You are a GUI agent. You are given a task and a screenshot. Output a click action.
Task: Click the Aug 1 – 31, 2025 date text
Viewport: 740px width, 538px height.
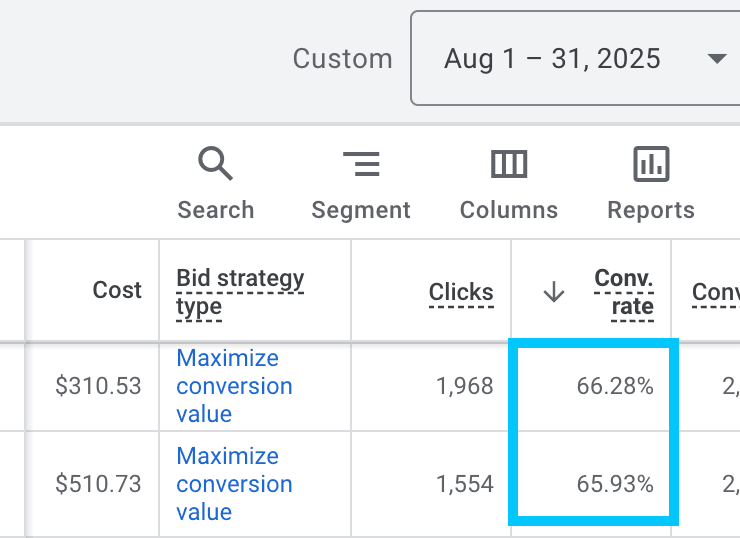[x=552, y=59]
